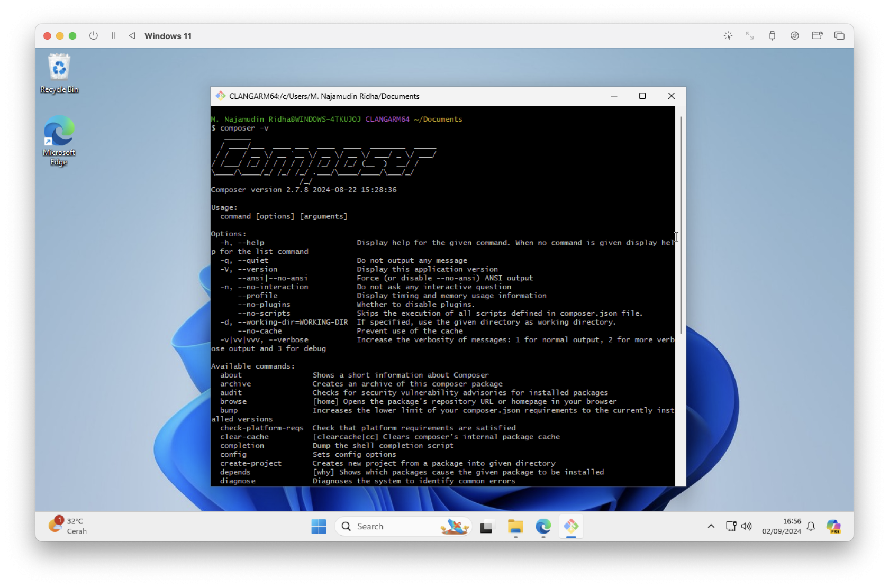
Task: Show hidden system tray icons
Action: 711,526
